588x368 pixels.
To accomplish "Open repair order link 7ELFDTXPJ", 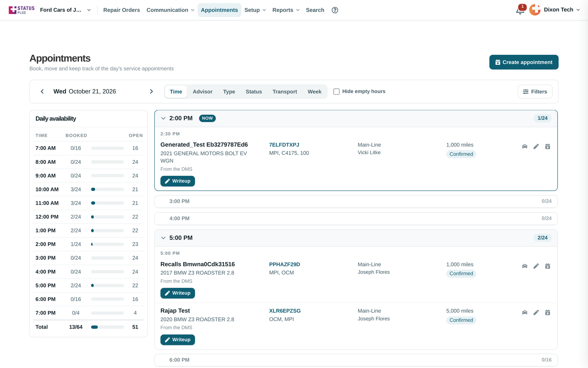I will coord(284,145).
